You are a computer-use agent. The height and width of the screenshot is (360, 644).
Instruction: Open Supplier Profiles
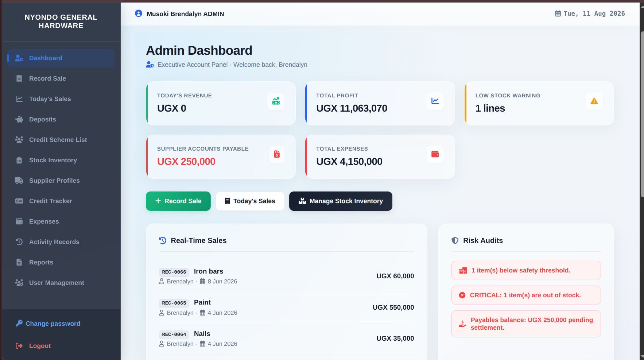click(x=61, y=181)
